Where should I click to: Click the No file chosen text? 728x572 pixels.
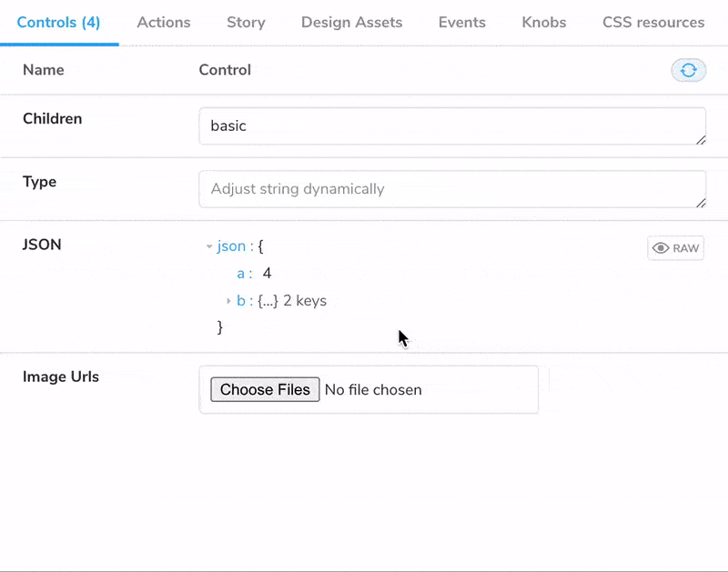pyautogui.click(x=373, y=390)
